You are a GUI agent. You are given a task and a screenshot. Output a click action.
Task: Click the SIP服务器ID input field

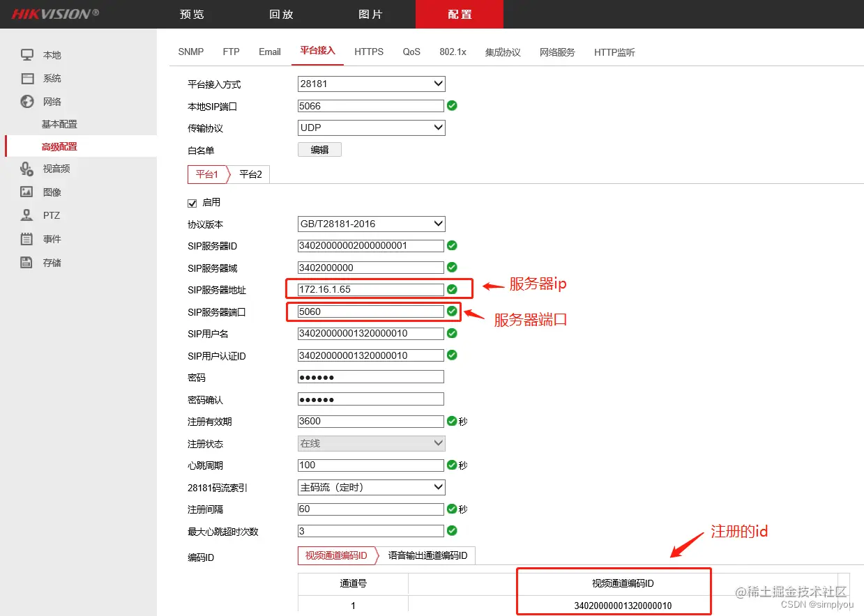pos(371,246)
